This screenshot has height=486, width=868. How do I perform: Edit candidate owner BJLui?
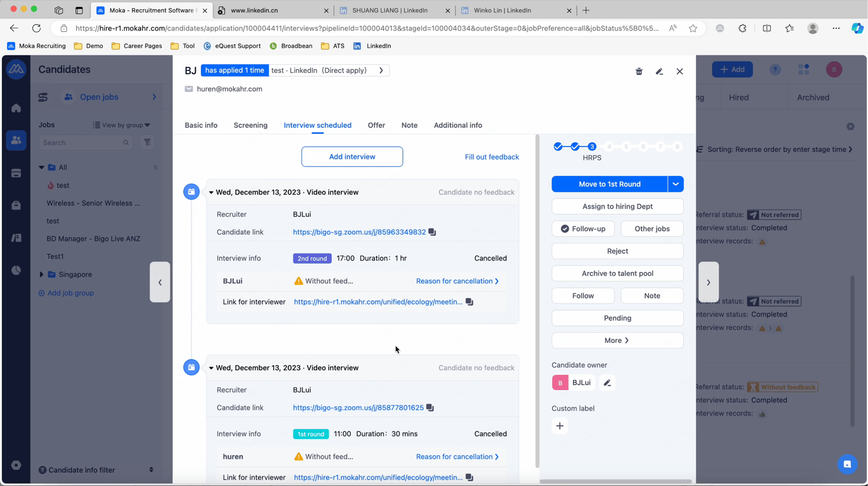tap(607, 383)
